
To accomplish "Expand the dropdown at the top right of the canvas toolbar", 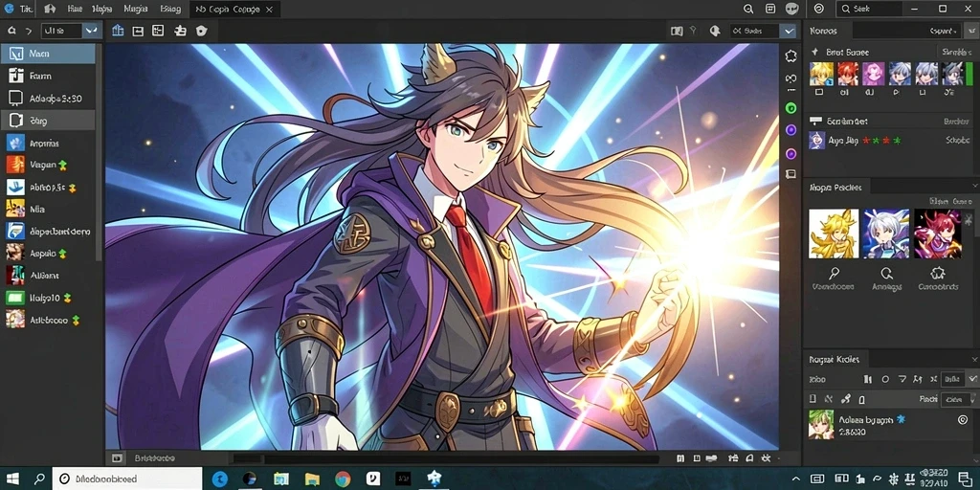I will (790, 30).
